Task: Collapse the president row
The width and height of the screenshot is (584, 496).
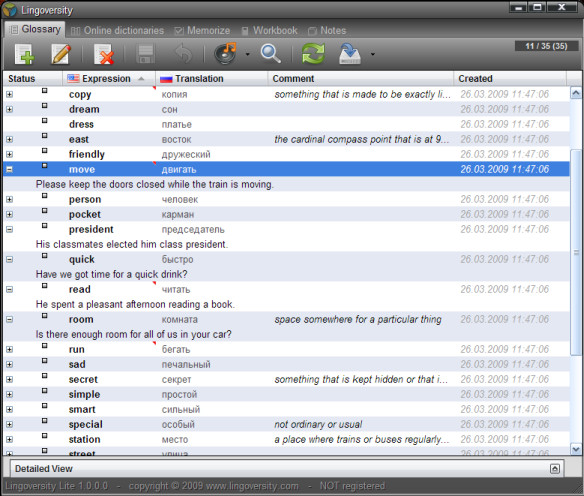Action: 9,229
